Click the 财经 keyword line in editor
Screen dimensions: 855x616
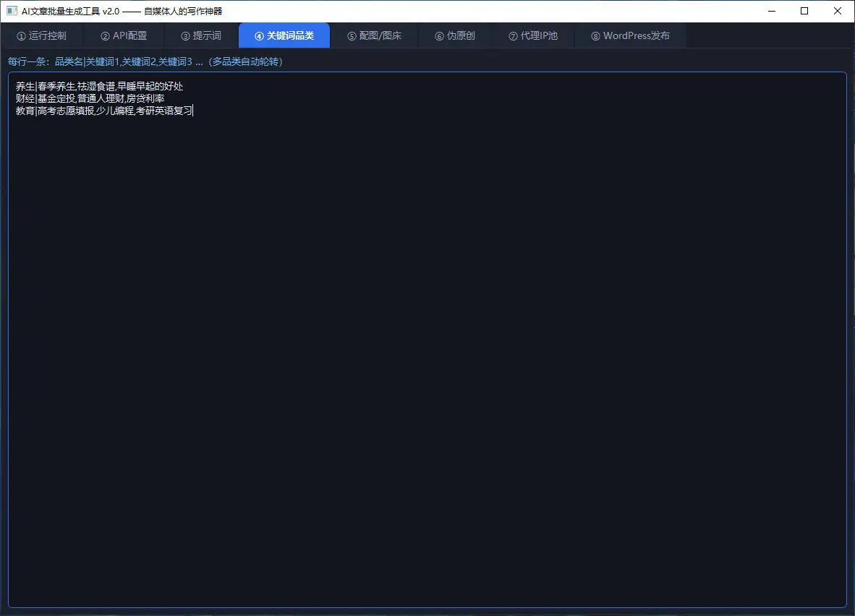[x=90, y=98]
